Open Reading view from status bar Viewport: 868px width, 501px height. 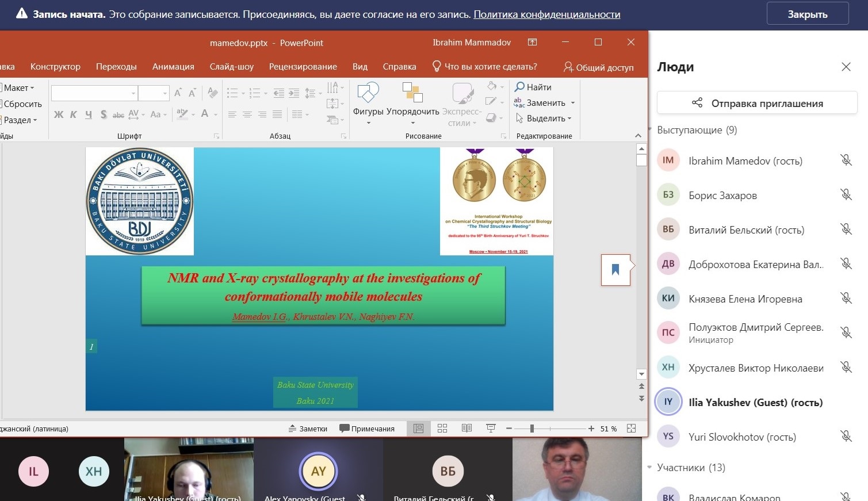point(466,429)
